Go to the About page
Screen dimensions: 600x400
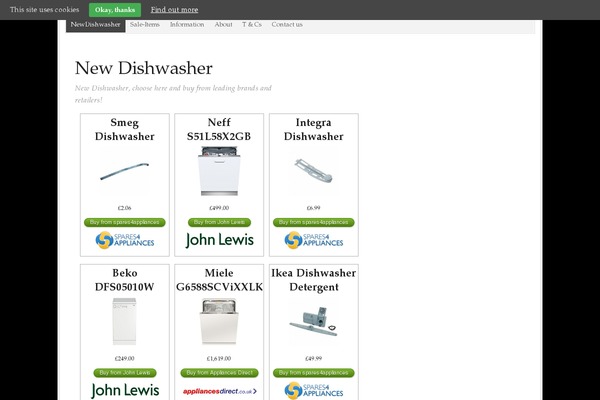click(x=223, y=24)
